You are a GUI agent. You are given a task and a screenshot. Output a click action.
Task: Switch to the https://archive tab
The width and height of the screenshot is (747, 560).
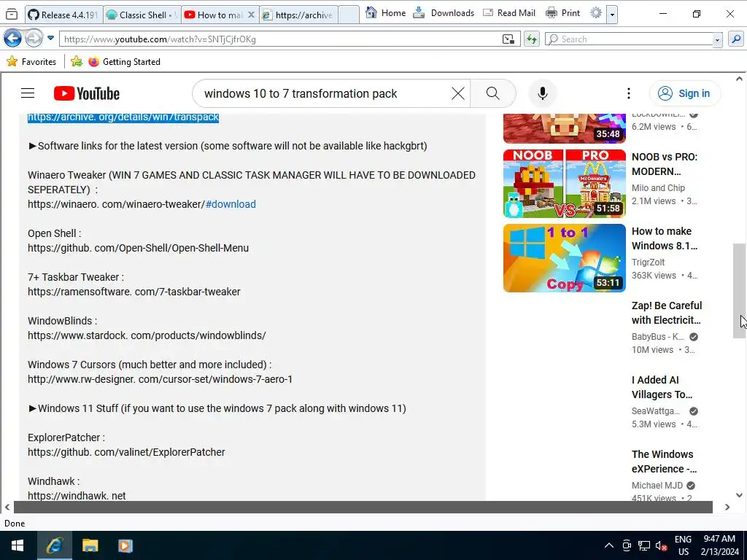pyautogui.click(x=299, y=15)
